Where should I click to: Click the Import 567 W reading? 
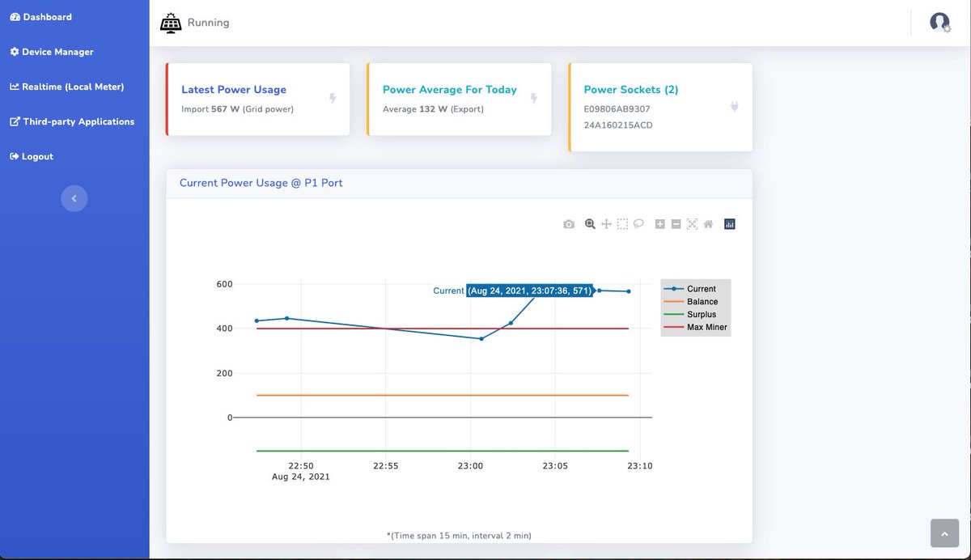(x=237, y=108)
